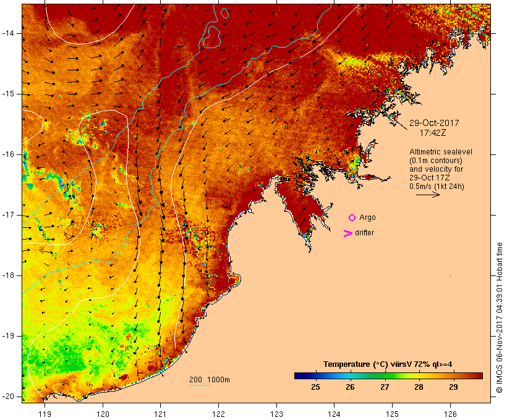Click the '126' longitude axis label
The height and width of the screenshot is (420, 507).
tap(450, 414)
